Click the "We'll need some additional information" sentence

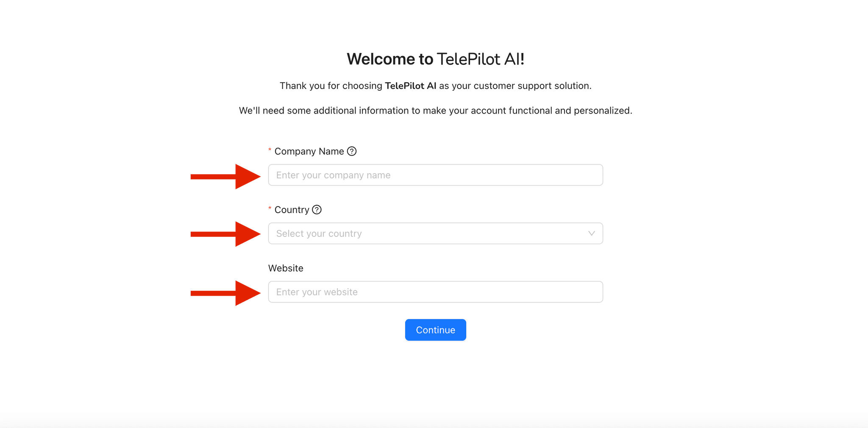435,111
